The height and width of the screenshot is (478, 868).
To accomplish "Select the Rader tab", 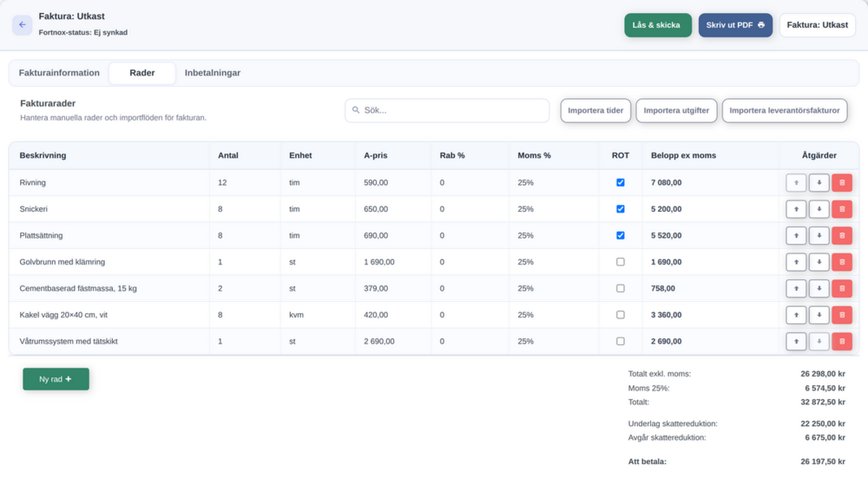I will [142, 73].
